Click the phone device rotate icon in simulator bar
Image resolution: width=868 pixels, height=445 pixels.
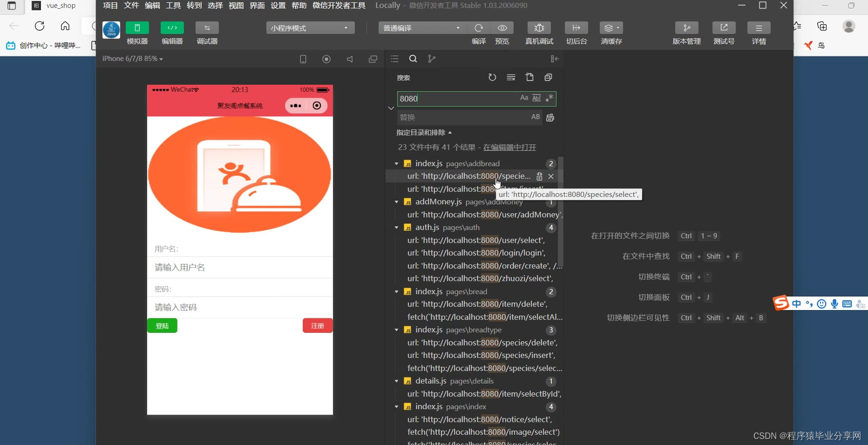[x=303, y=59]
